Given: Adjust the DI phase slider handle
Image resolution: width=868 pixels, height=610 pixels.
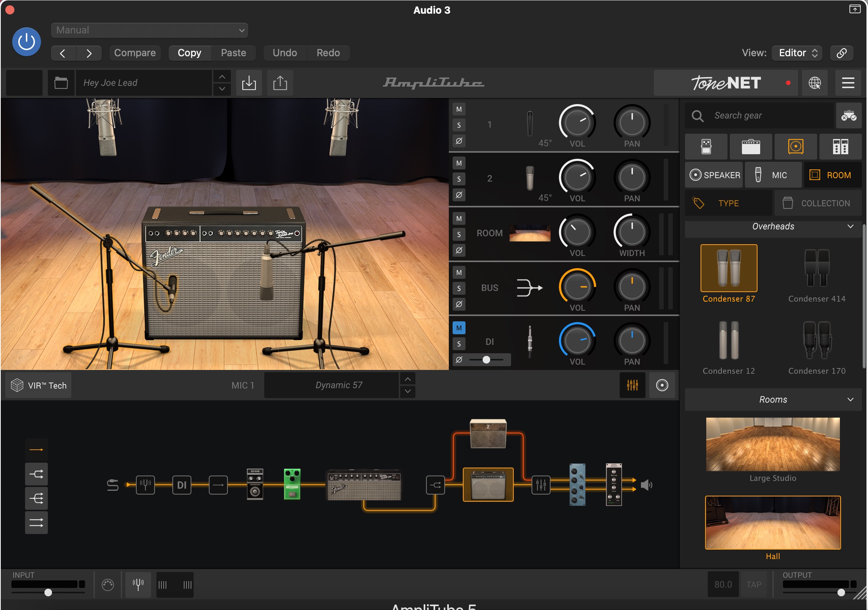Looking at the screenshot, I should 486,360.
